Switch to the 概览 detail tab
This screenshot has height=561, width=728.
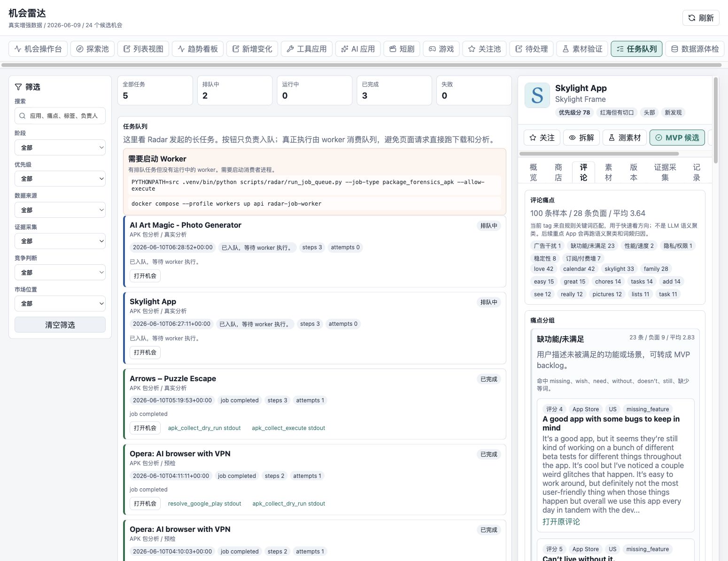(534, 172)
